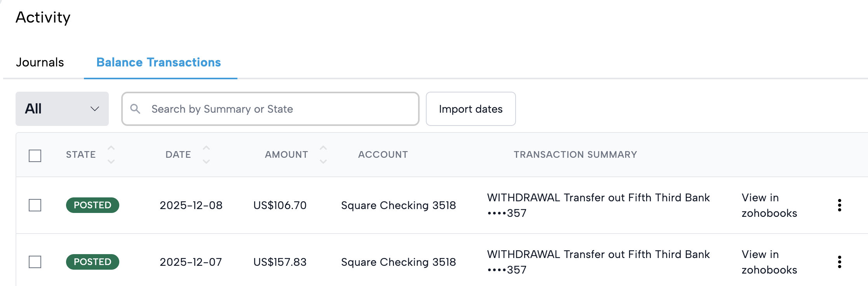This screenshot has width=868, height=286.
Task: Click the Transaction Summary column header
Action: point(575,155)
